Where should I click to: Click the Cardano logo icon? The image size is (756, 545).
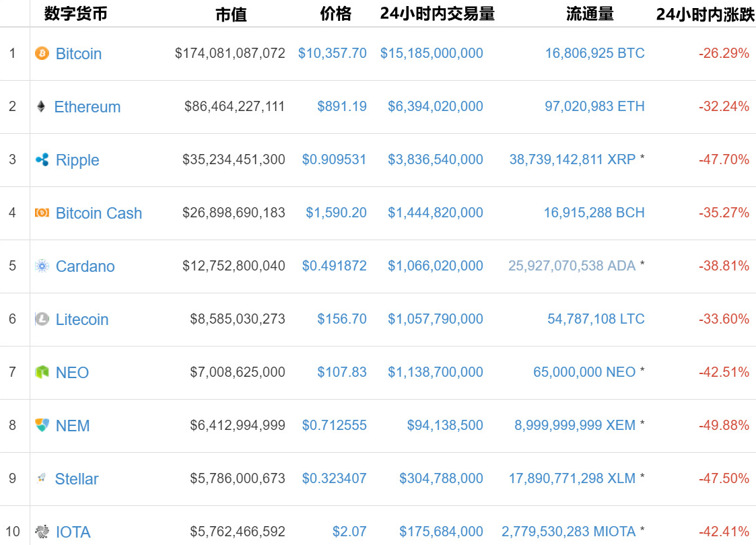pos(42,266)
